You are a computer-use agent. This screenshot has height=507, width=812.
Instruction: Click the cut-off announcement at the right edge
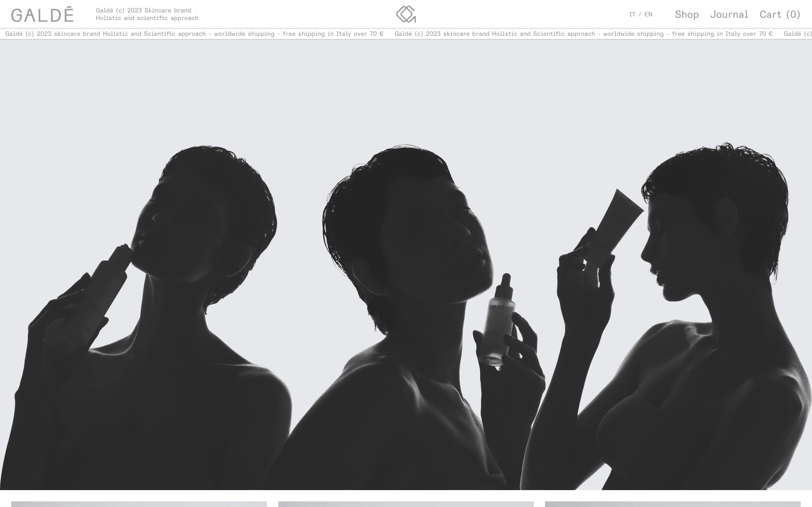[x=798, y=34]
